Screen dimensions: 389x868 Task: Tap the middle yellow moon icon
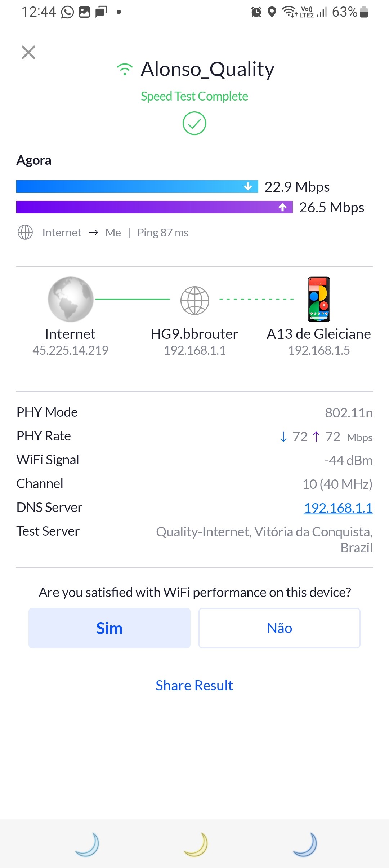tap(196, 844)
